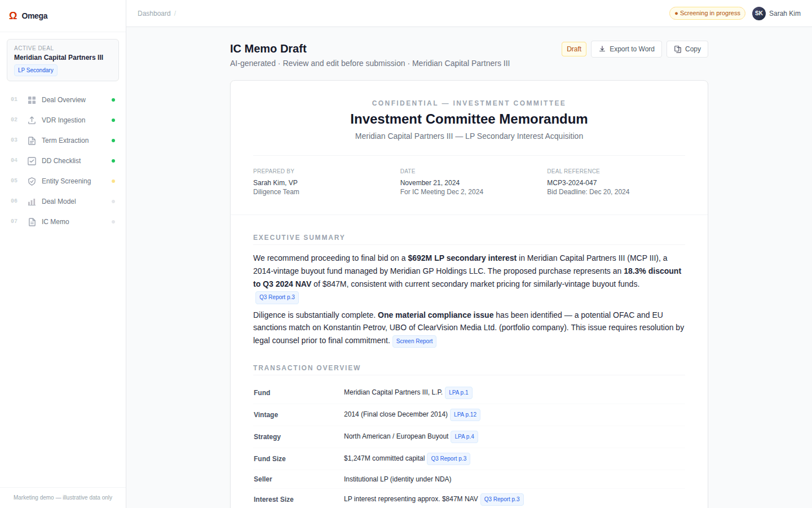This screenshot has height=508, width=812.
Task: Open the Screen Report source chip
Action: click(414, 341)
